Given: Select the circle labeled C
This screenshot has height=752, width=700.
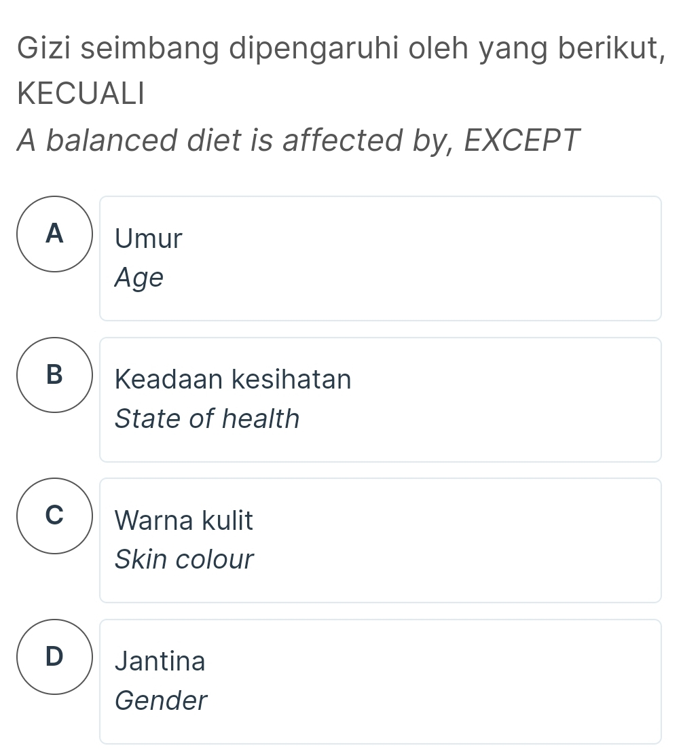Looking at the screenshot, I should (x=54, y=516).
